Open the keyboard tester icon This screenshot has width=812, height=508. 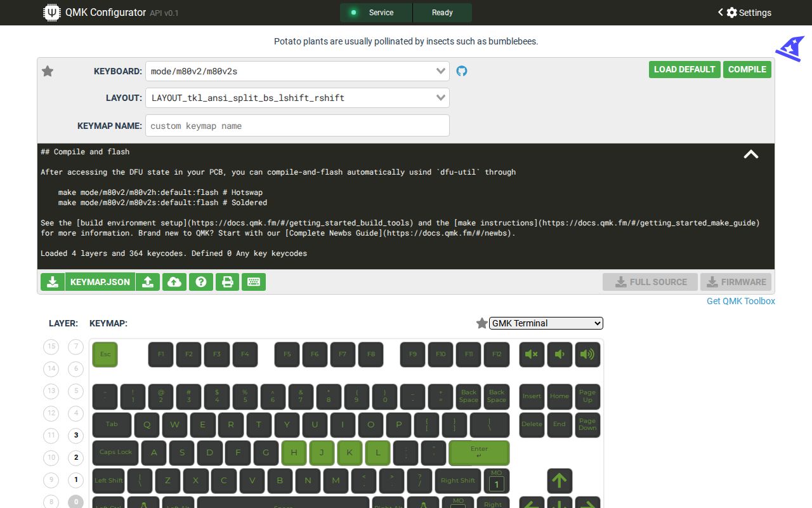pyautogui.click(x=254, y=281)
